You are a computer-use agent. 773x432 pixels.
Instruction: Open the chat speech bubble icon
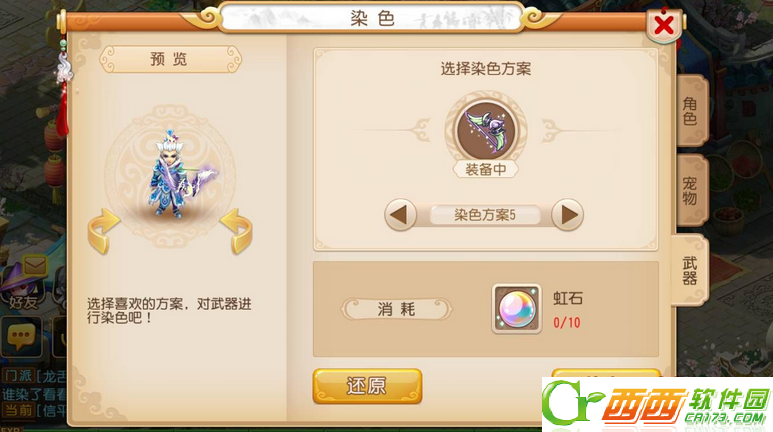(x=21, y=338)
